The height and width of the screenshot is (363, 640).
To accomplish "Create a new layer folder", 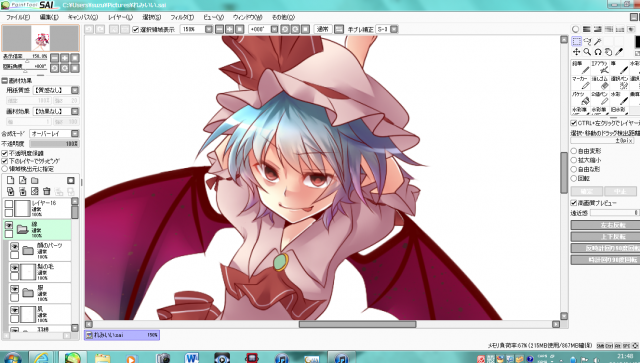I will coord(35,180).
